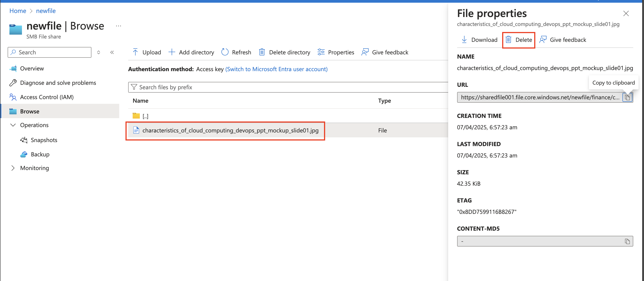The height and width of the screenshot is (281, 644).
Task: Click the Delete trash icon in File properties
Action: point(508,40)
